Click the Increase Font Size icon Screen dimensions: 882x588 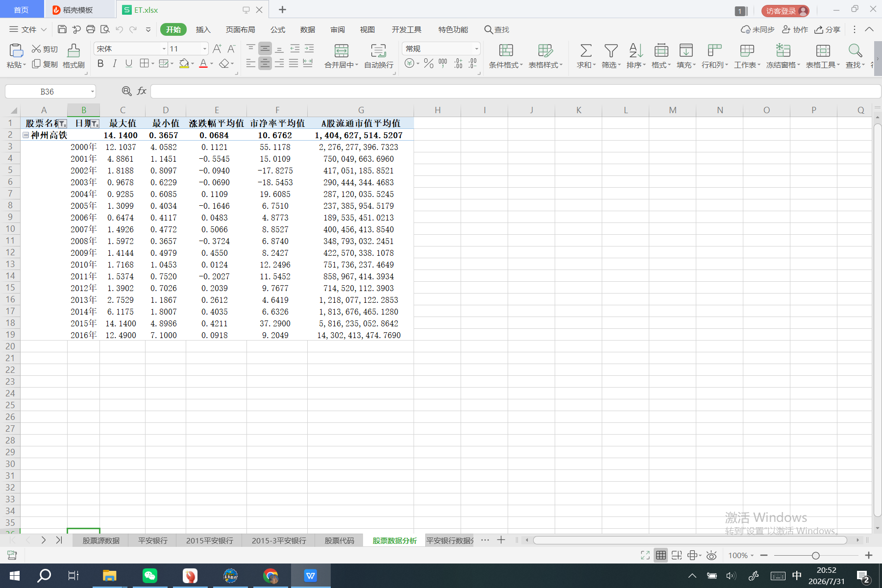(217, 49)
